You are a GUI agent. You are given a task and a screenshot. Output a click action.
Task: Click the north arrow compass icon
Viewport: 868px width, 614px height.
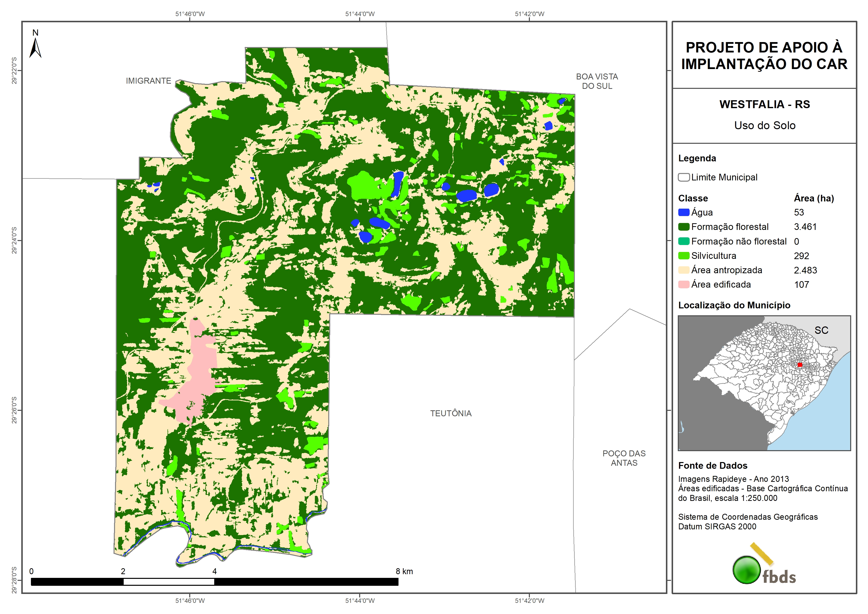(x=35, y=48)
